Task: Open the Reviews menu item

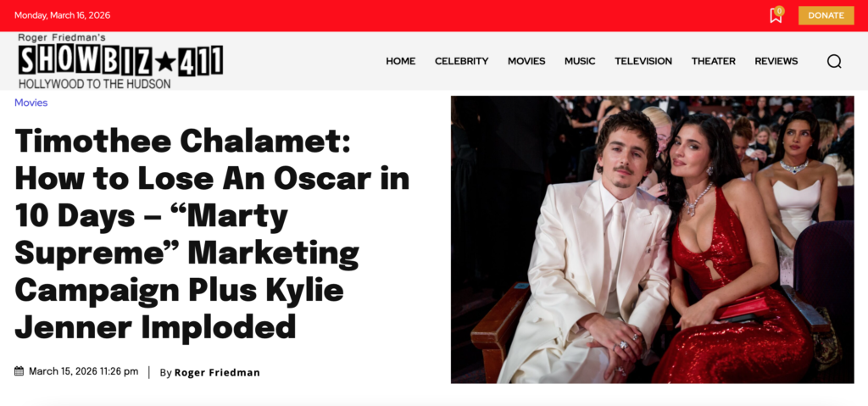Action: pyautogui.click(x=776, y=61)
